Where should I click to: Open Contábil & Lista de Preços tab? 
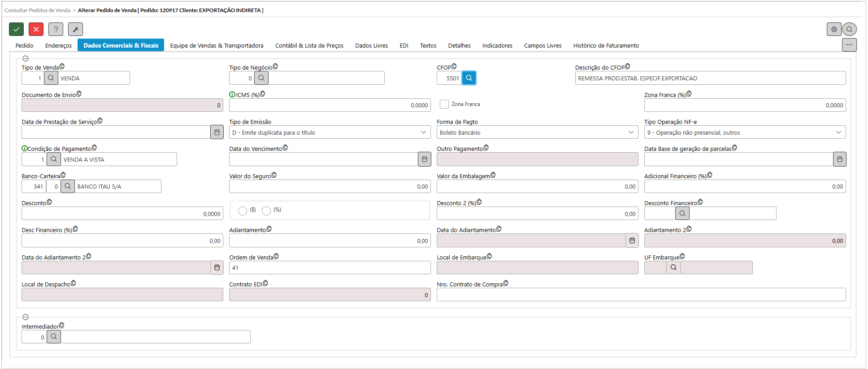coord(309,45)
